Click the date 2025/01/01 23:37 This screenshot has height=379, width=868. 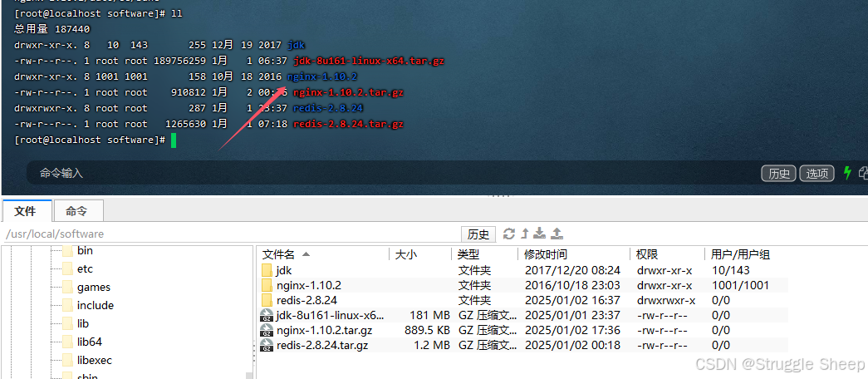point(572,315)
